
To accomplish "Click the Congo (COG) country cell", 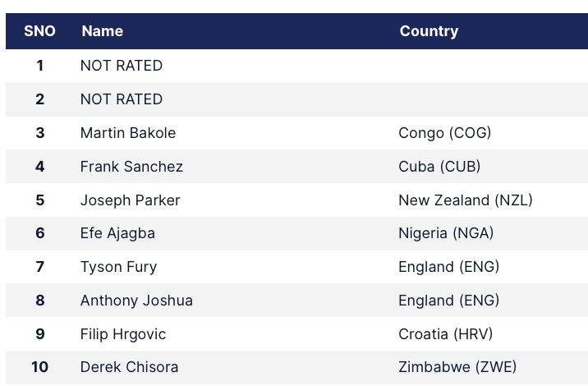I will (444, 133).
